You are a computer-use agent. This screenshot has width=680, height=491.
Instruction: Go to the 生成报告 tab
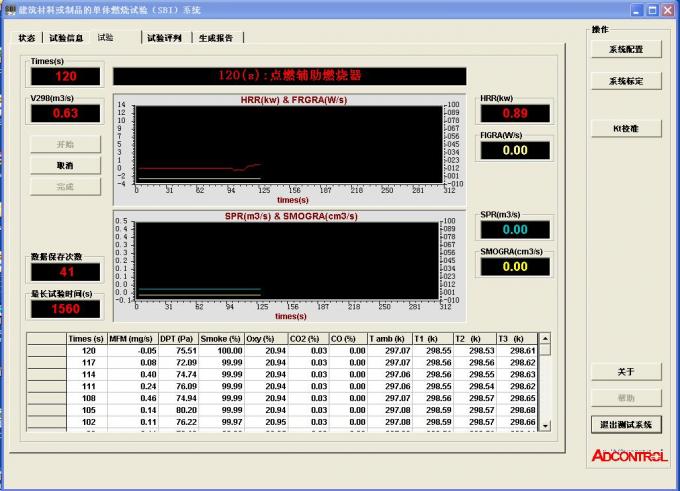tap(217, 38)
